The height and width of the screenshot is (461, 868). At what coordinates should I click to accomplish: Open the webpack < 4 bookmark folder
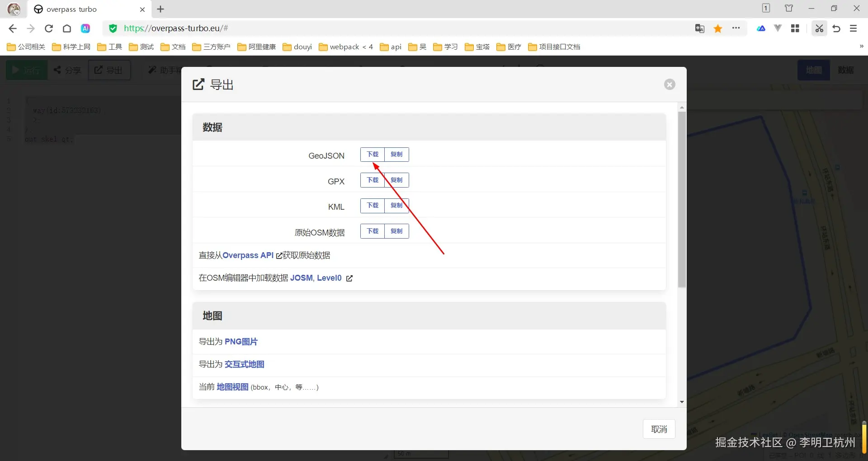click(x=346, y=47)
